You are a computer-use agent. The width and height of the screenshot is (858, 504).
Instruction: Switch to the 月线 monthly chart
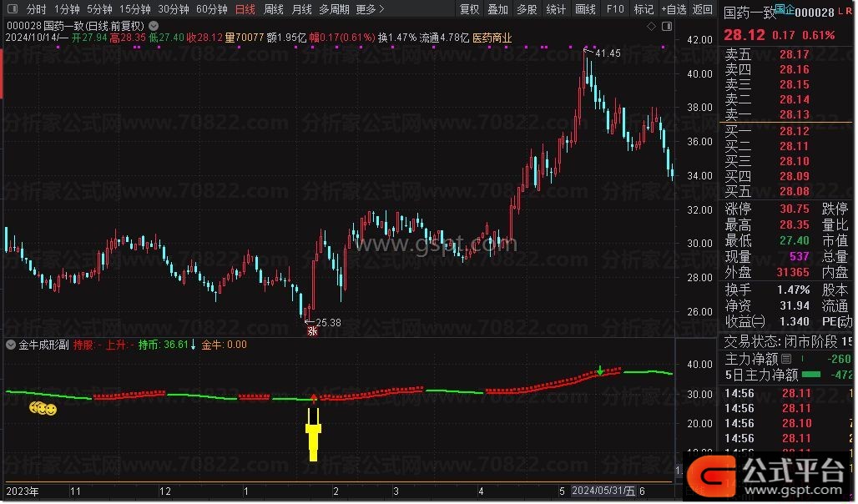(302, 9)
